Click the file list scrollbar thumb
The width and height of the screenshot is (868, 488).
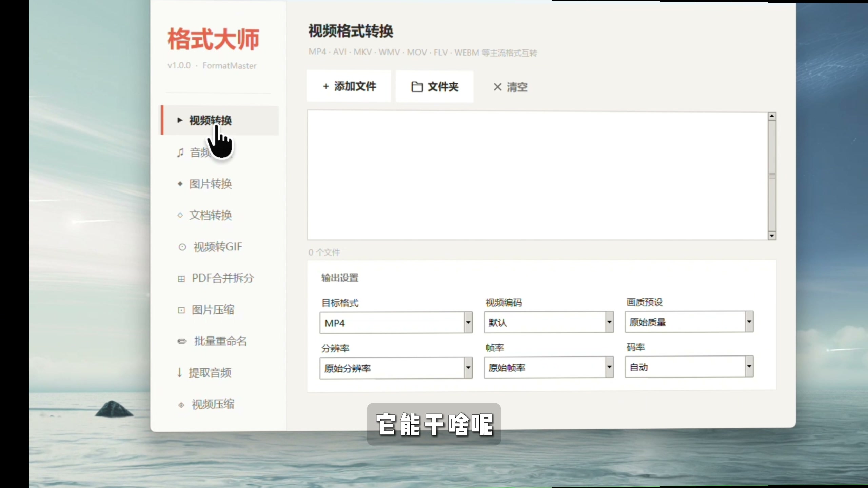click(772, 176)
